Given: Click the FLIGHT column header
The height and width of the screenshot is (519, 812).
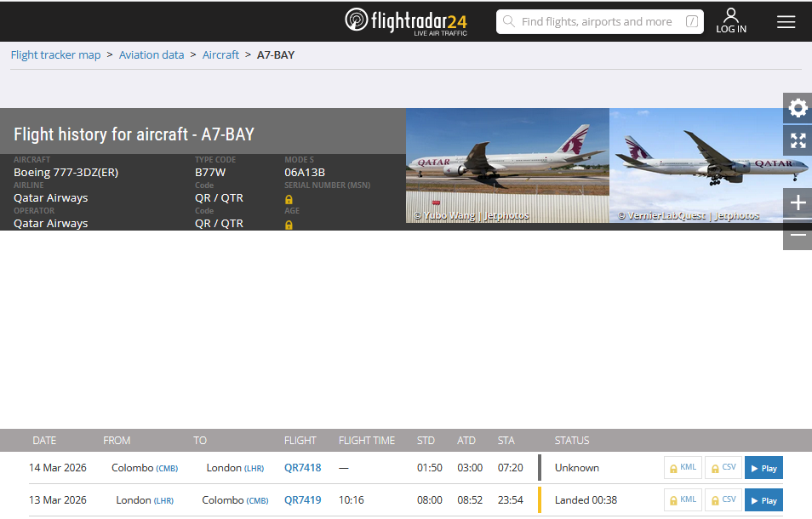Looking at the screenshot, I should pos(300,441).
